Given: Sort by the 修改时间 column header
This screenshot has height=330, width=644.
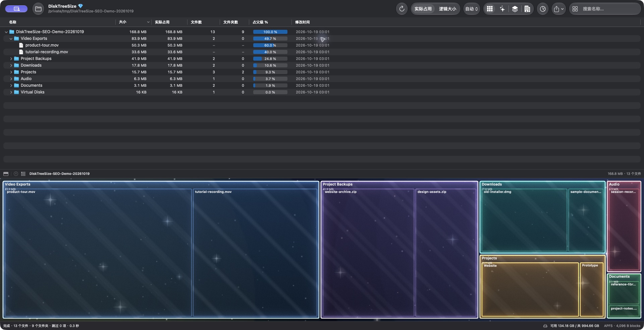Looking at the screenshot, I should click(x=302, y=22).
